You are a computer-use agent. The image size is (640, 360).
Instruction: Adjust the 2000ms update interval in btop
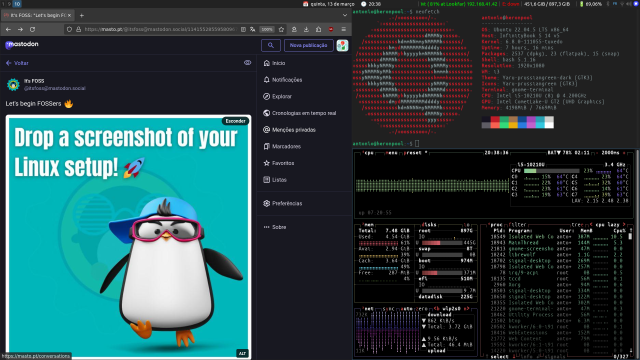click(x=610, y=153)
